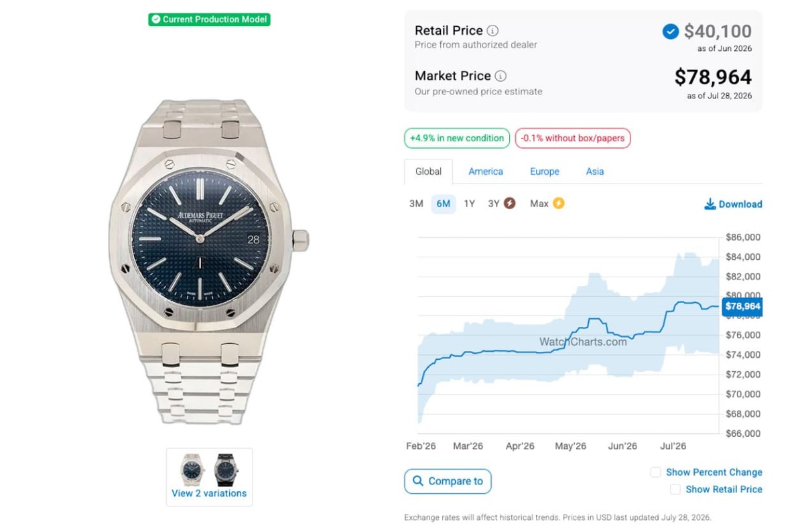The width and height of the screenshot is (804, 532).
Task: Click the yellow lightning icon next to Max
Action: pos(558,203)
